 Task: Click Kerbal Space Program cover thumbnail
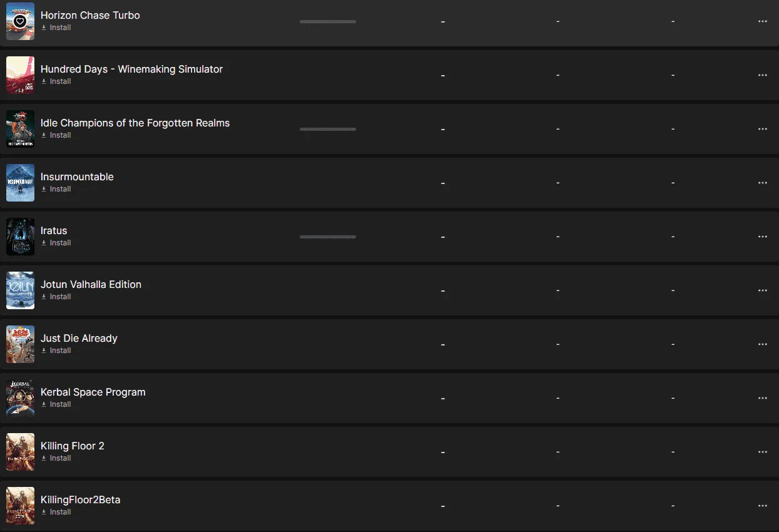tap(20, 398)
